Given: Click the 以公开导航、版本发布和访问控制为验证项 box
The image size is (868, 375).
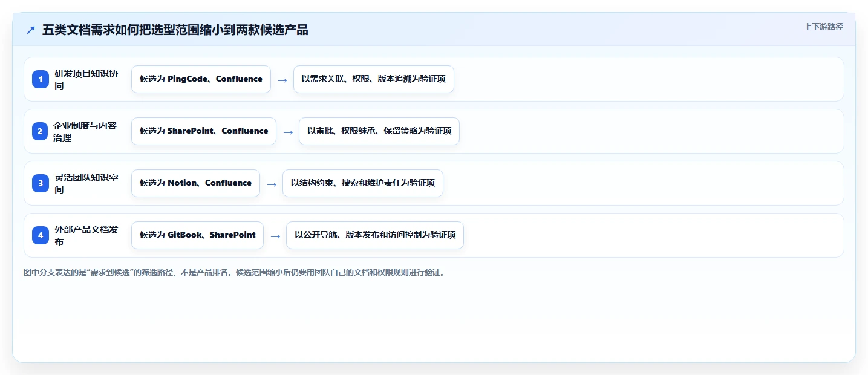Looking at the screenshot, I should (x=375, y=235).
